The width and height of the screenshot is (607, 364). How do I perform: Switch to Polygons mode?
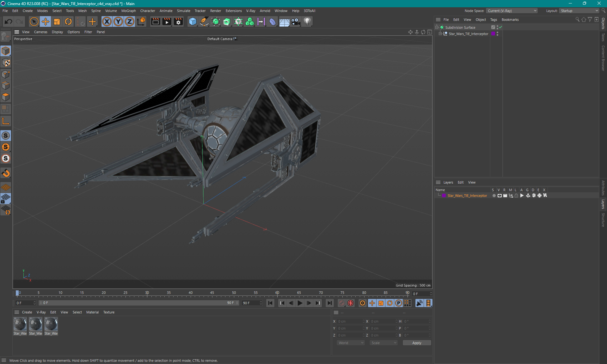click(6, 97)
